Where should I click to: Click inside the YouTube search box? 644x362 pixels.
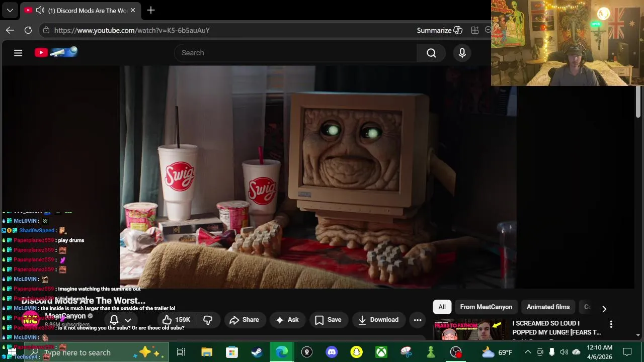(295, 53)
